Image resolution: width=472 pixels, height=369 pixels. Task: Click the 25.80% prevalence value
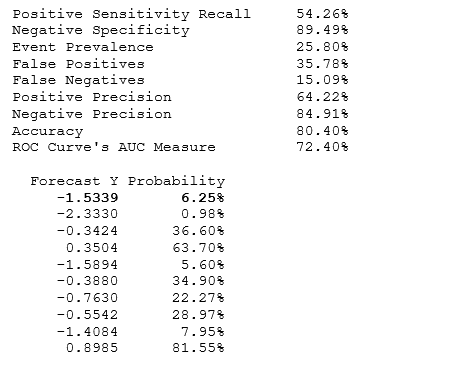[x=322, y=47]
